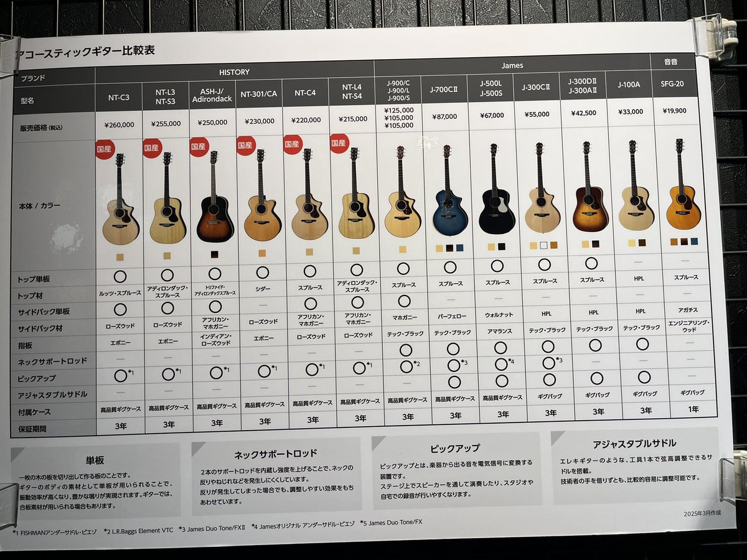Screen dimensions: 747x560
Task: Click the NT-C3 model name
Action: coord(118,97)
